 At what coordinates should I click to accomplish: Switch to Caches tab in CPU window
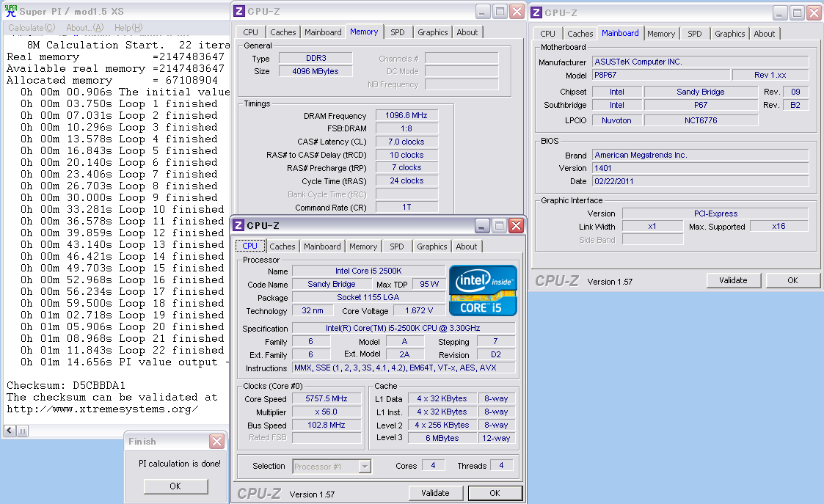pyautogui.click(x=282, y=246)
